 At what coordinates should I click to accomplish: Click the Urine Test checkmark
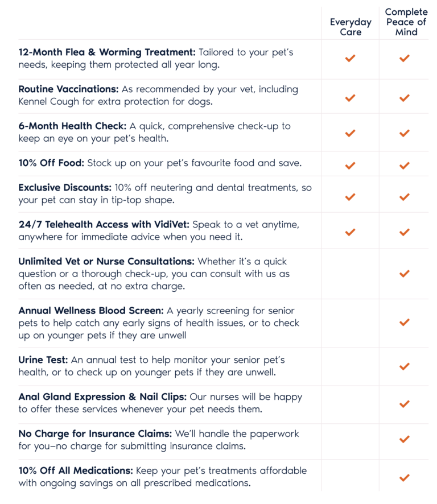405,366
